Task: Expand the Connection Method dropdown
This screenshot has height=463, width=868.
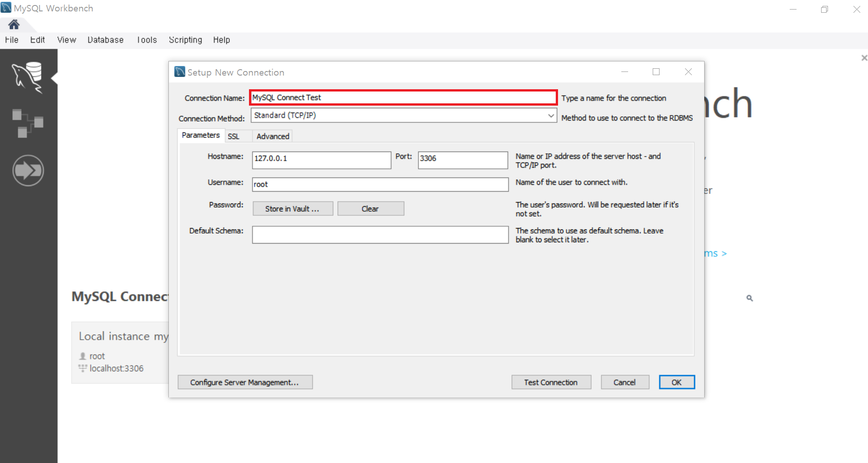Action: click(551, 116)
